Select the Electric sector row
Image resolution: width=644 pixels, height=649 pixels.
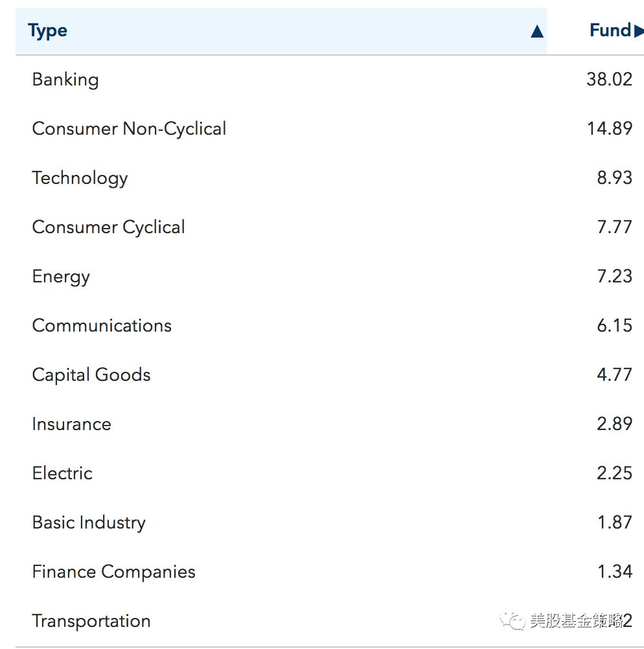(62, 473)
